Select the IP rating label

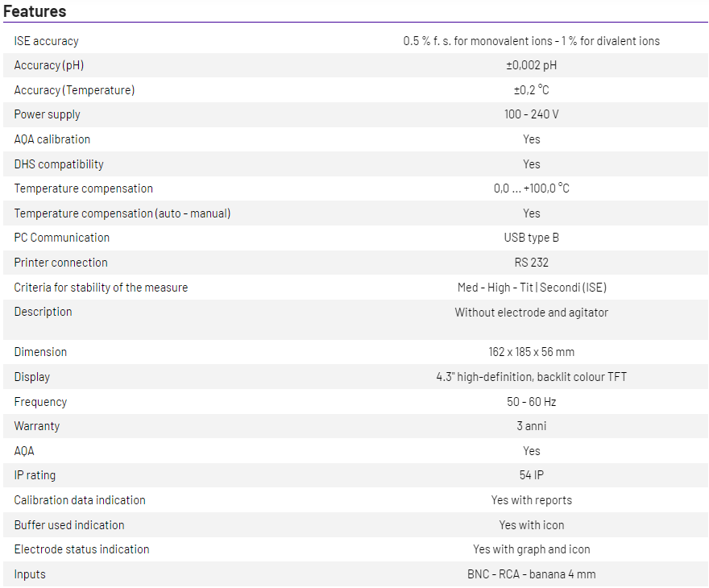[35, 475]
